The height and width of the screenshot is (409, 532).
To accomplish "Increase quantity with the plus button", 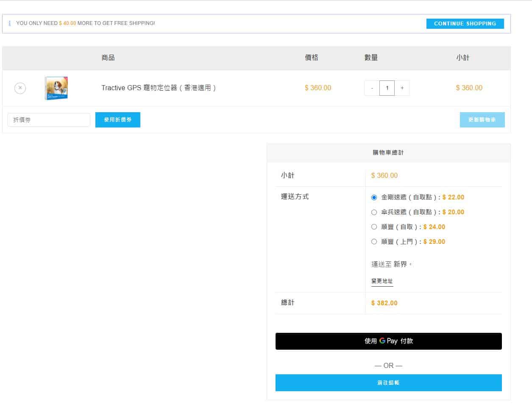I will click(x=402, y=88).
